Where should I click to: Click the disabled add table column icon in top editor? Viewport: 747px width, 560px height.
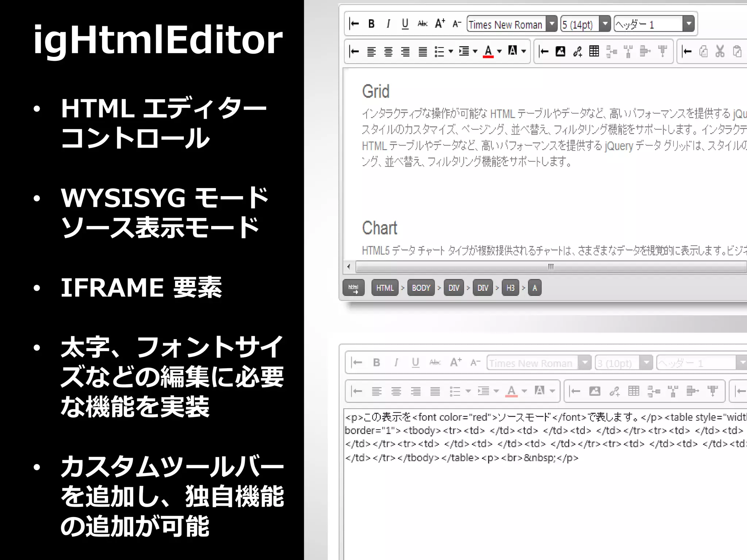(x=628, y=52)
